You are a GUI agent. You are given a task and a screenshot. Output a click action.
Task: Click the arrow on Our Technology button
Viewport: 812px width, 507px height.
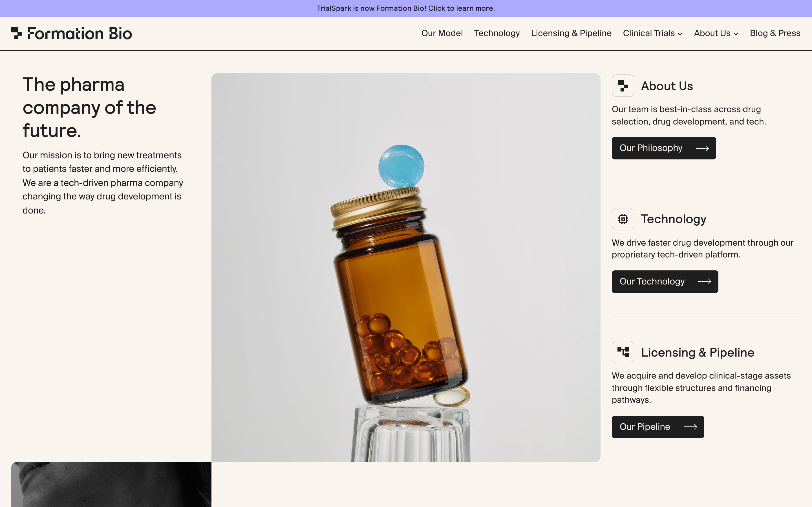(x=704, y=282)
